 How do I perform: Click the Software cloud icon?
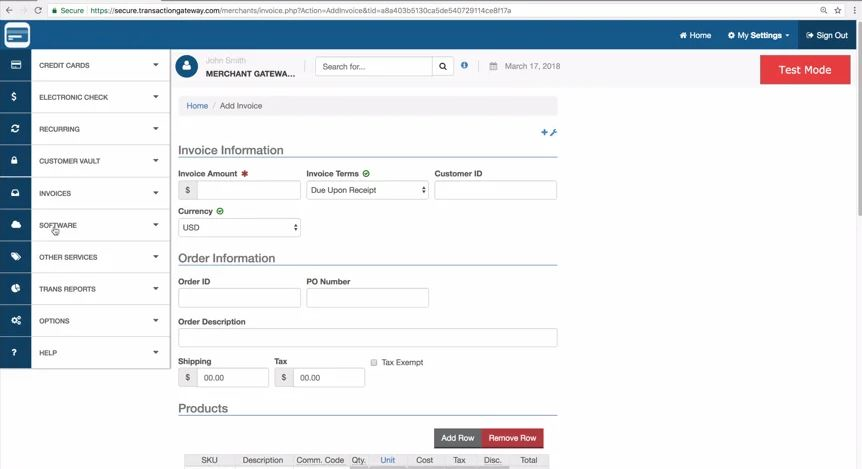point(15,225)
